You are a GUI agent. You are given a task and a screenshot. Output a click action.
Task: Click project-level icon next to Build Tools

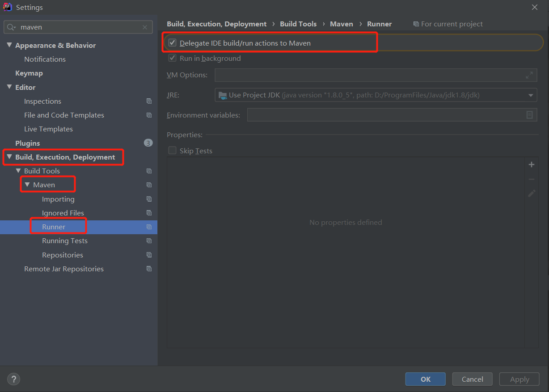149,171
